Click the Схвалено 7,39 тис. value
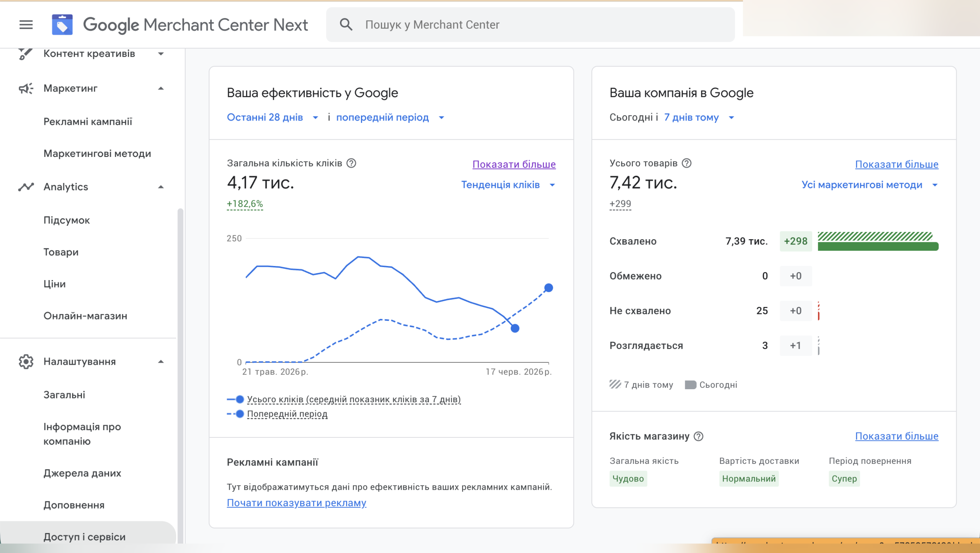This screenshot has width=980, height=553. (746, 241)
